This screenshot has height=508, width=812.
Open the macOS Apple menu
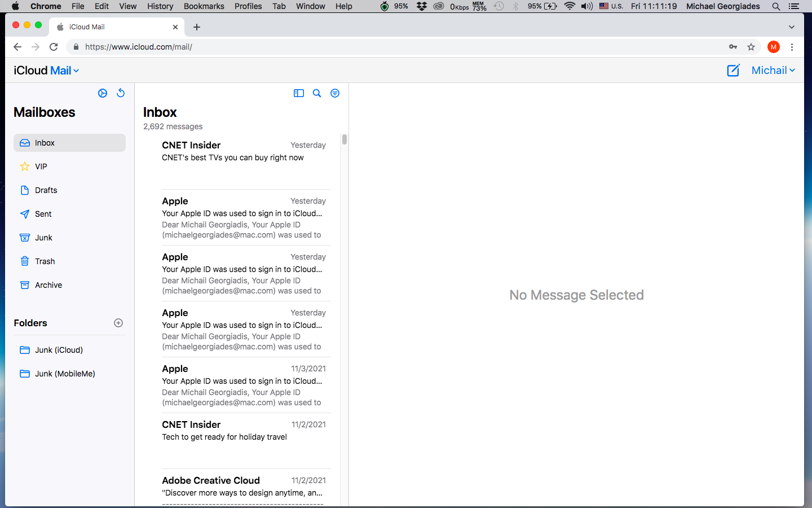click(15, 6)
